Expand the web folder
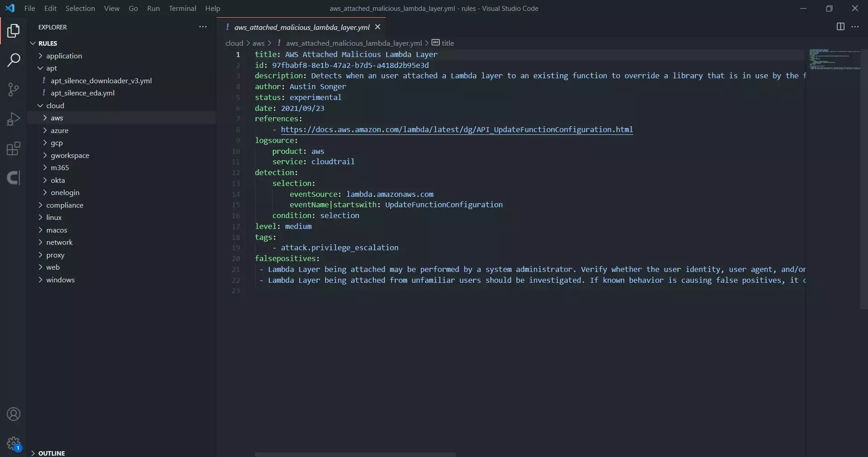 pos(40,267)
